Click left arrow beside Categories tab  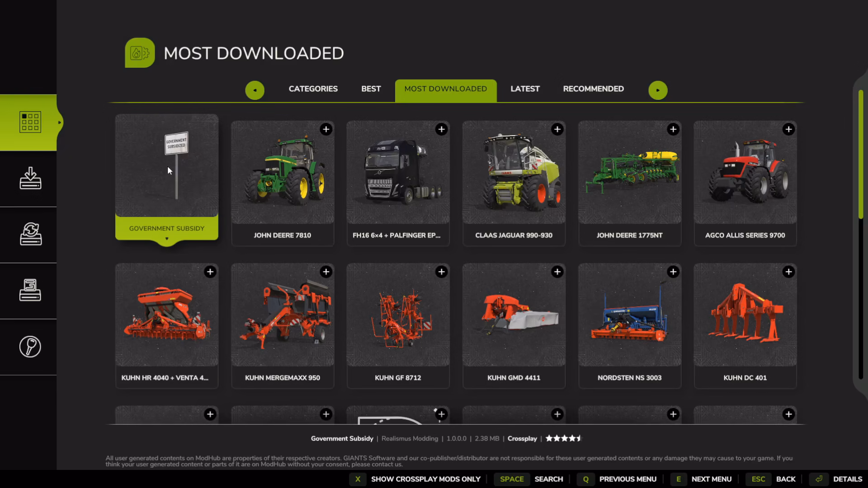[255, 90]
